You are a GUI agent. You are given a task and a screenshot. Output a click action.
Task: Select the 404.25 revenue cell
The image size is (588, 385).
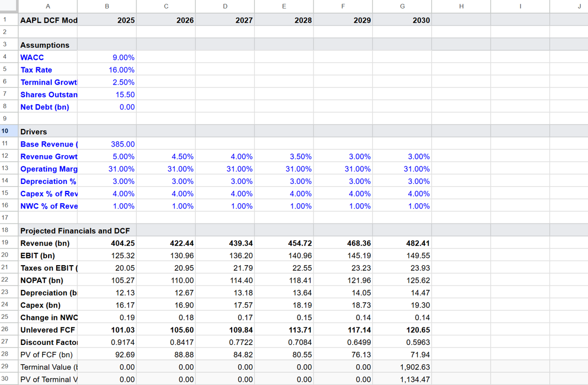pos(107,243)
